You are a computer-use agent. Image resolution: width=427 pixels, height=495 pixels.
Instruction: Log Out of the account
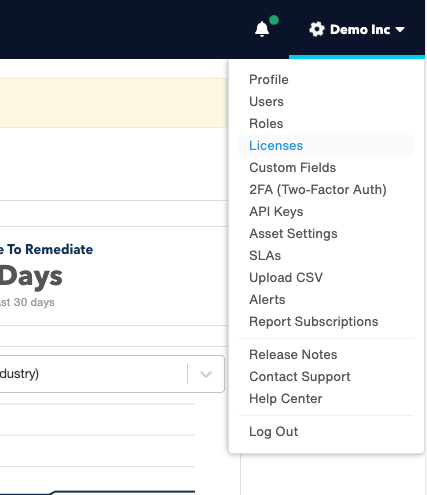click(x=273, y=432)
